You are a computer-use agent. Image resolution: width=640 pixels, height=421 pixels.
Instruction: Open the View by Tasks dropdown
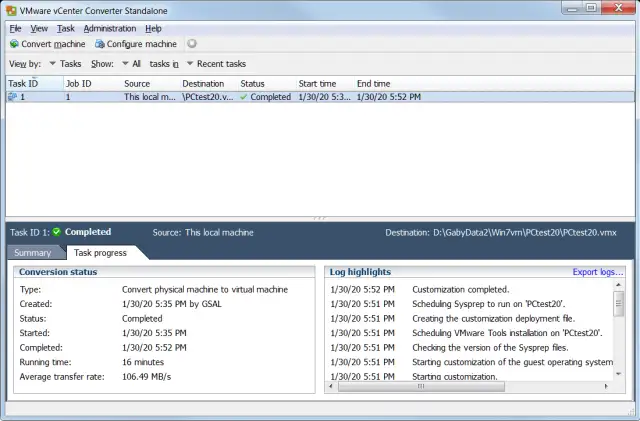(65, 64)
